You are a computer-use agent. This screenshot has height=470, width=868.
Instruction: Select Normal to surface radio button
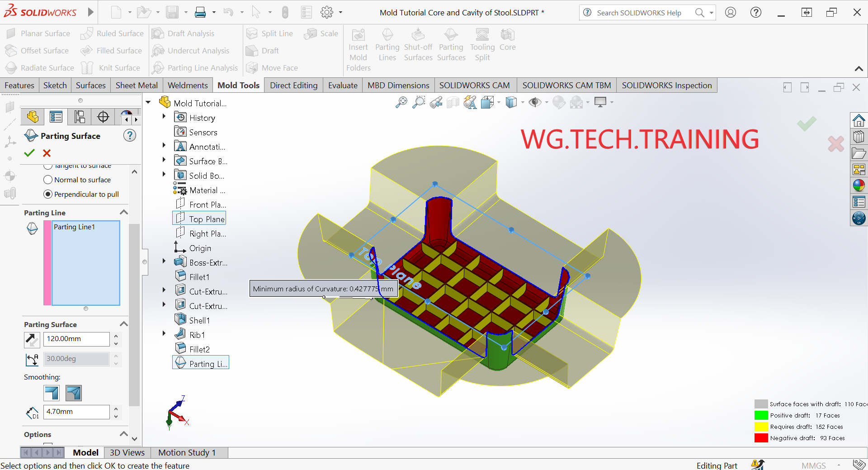point(48,180)
